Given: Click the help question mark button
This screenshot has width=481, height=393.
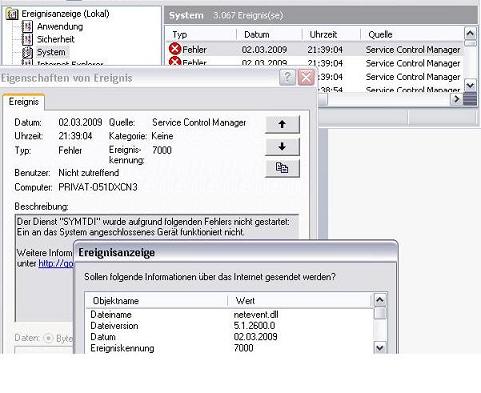Looking at the screenshot, I should (287, 78).
